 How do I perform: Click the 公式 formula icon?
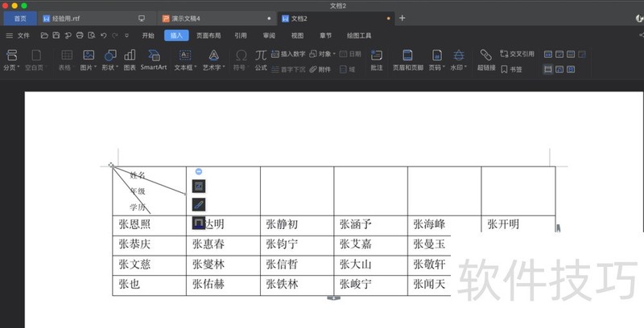pyautogui.click(x=261, y=59)
